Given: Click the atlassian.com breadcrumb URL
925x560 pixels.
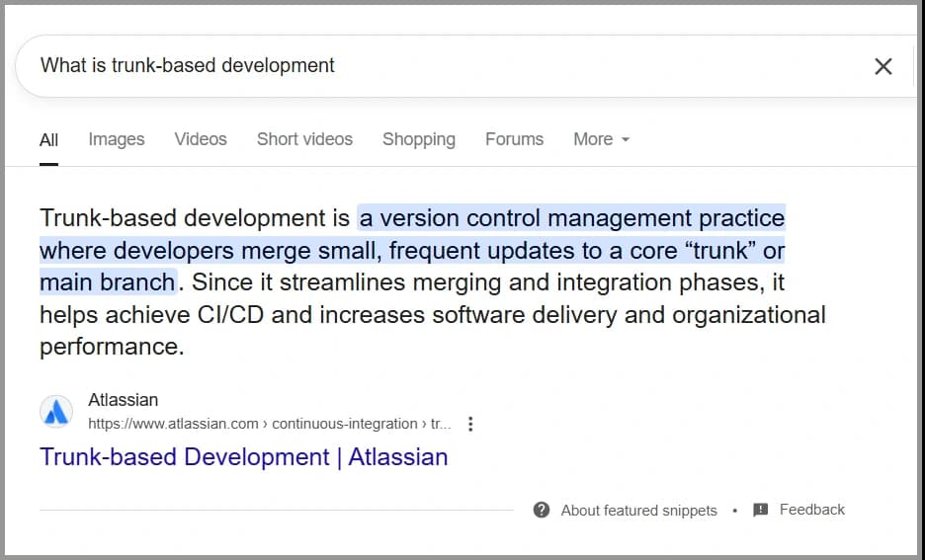Looking at the screenshot, I should click(270, 424).
